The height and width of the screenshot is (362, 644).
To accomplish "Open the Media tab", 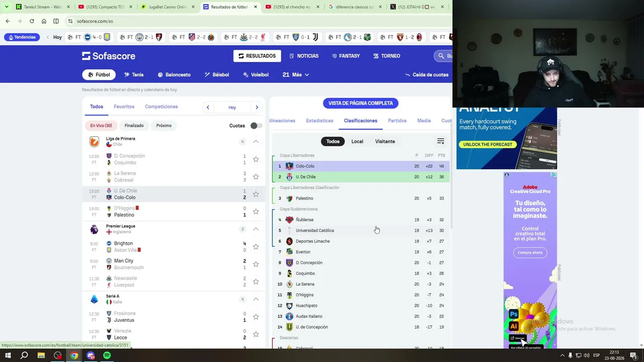I will 424,121.
